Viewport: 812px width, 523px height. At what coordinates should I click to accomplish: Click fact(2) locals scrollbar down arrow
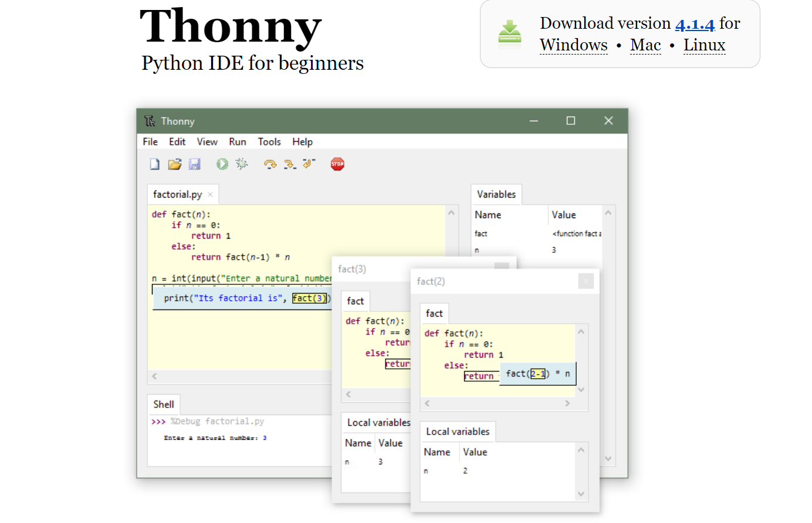coord(581,494)
